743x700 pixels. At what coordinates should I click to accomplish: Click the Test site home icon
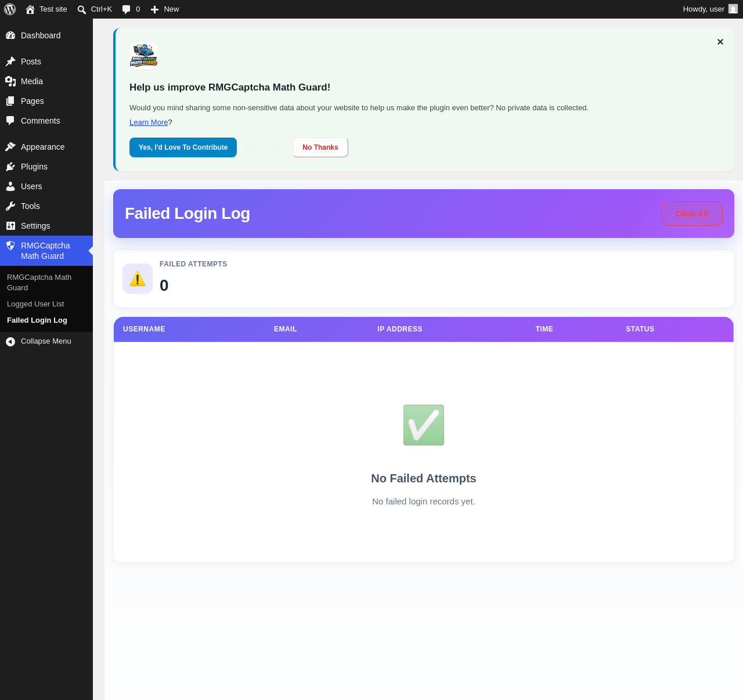click(30, 9)
